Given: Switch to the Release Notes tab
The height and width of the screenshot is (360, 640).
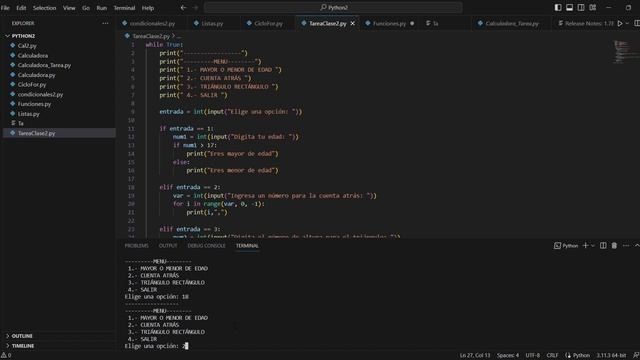Looking at the screenshot, I should 589,24.
